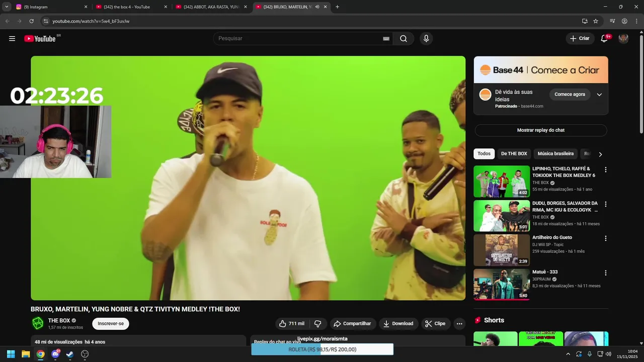Open taskbar volume icon

[x=609, y=354]
